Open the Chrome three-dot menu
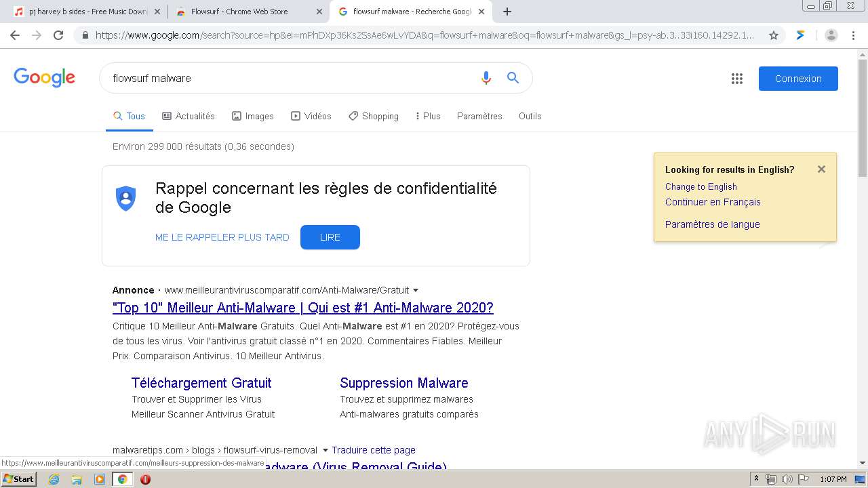Image resolution: width=868 pixels, height=488 pixels. tap(853, 35)
